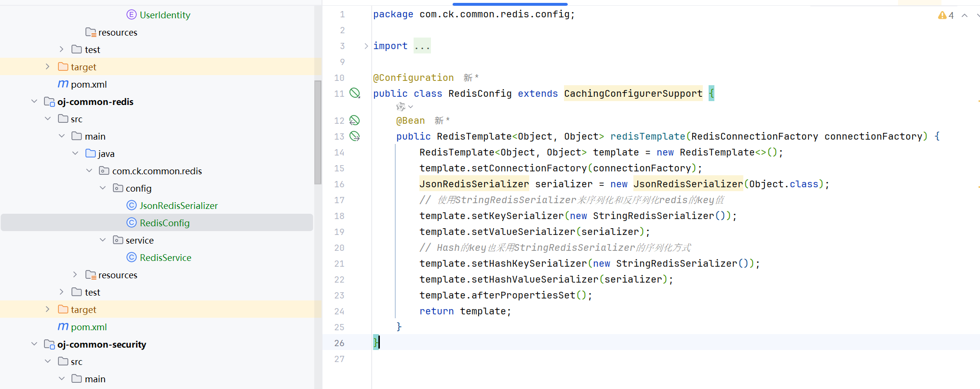This screenshot has height=389, width=980.
Task: Click the gutter bean icon on line 13
Action: (355, 136)
